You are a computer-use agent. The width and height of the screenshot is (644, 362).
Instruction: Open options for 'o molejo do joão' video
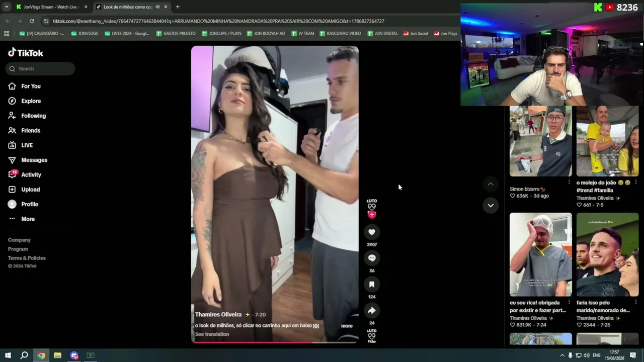tap(636, 182)
